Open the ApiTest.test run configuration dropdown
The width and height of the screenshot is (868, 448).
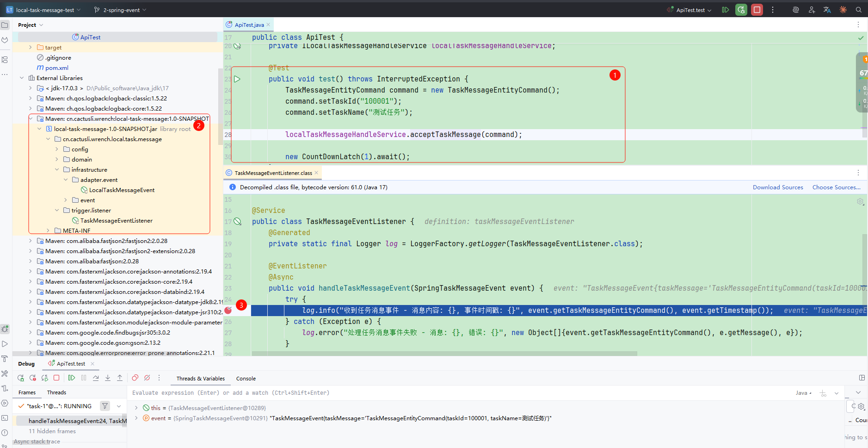click(694, 10)
